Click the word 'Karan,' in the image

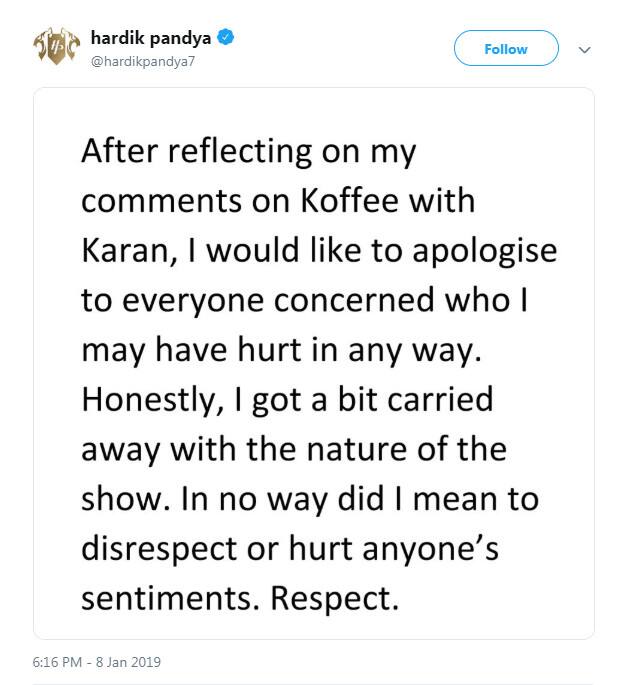(x=129, y=252)
